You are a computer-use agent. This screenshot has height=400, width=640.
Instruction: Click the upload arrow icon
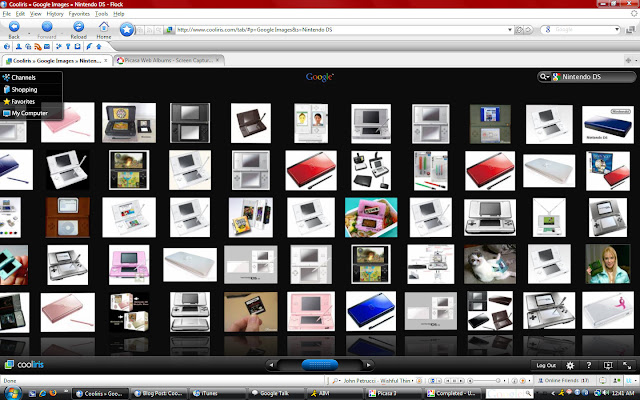click(99, 47)
